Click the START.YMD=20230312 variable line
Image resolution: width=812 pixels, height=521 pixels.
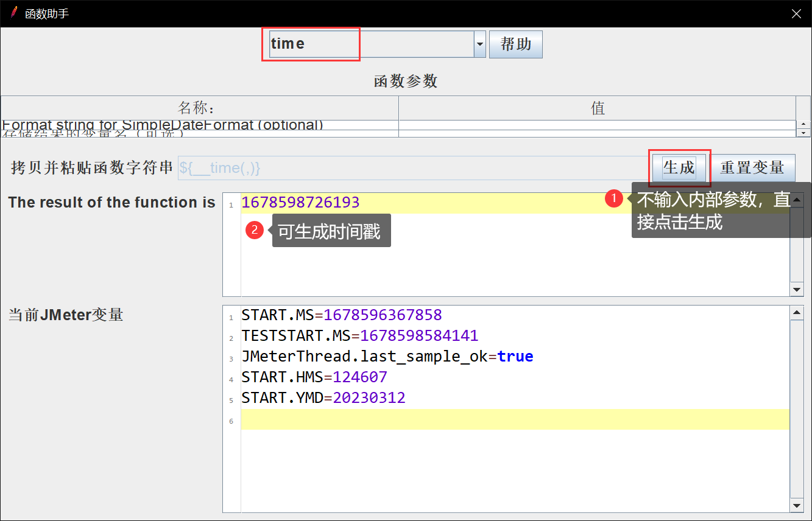click(x=323, y=398)
